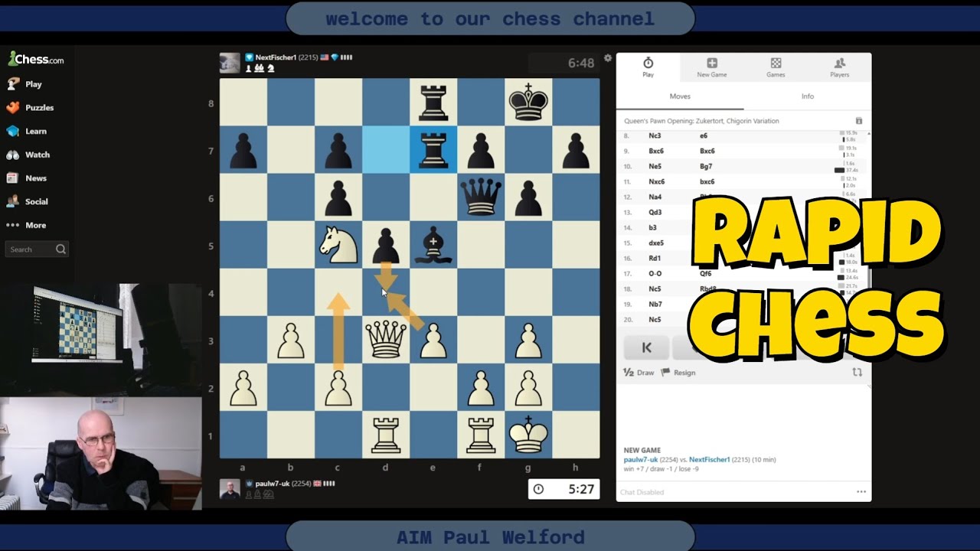The height and width of the screenshot is (551, 980).
Task: Click the white knight on c5
Action: point(338,243)
